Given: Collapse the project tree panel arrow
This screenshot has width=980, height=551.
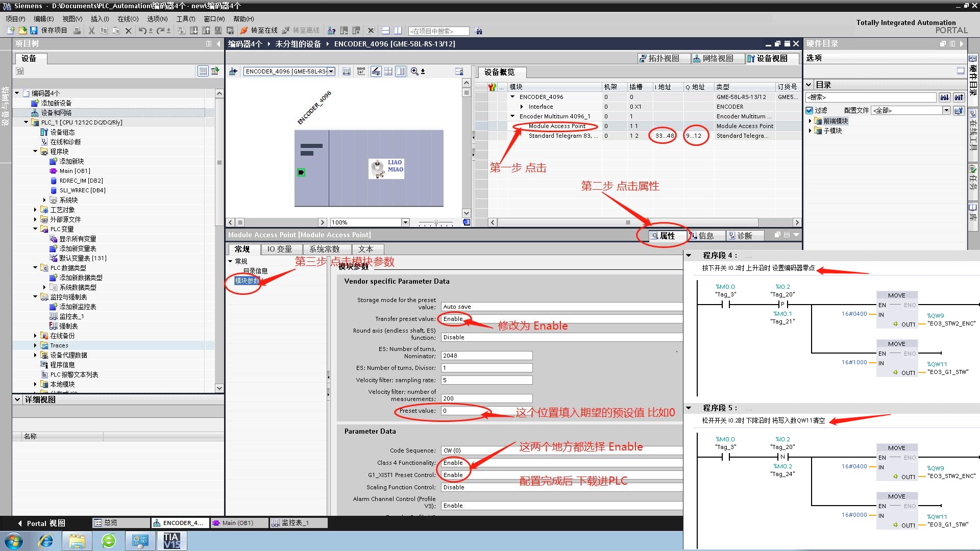Looking at the screenshot, I should (x=218, y=44).
